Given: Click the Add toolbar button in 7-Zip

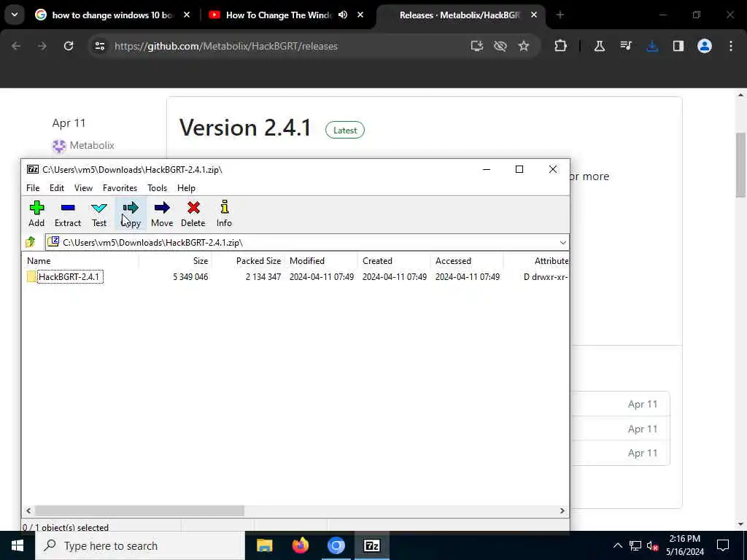Looking at the screenshot, I should coord(36,214).
